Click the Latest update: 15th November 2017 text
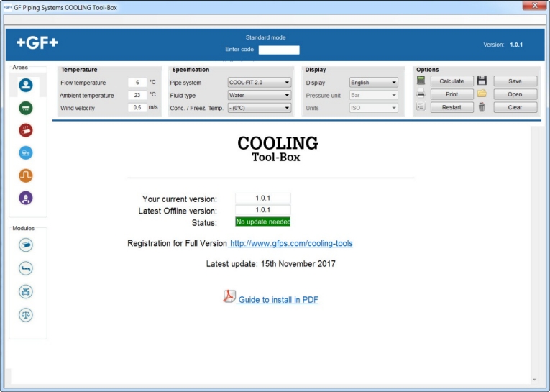Screen dimensions: 550x392 tap(271, 264)
